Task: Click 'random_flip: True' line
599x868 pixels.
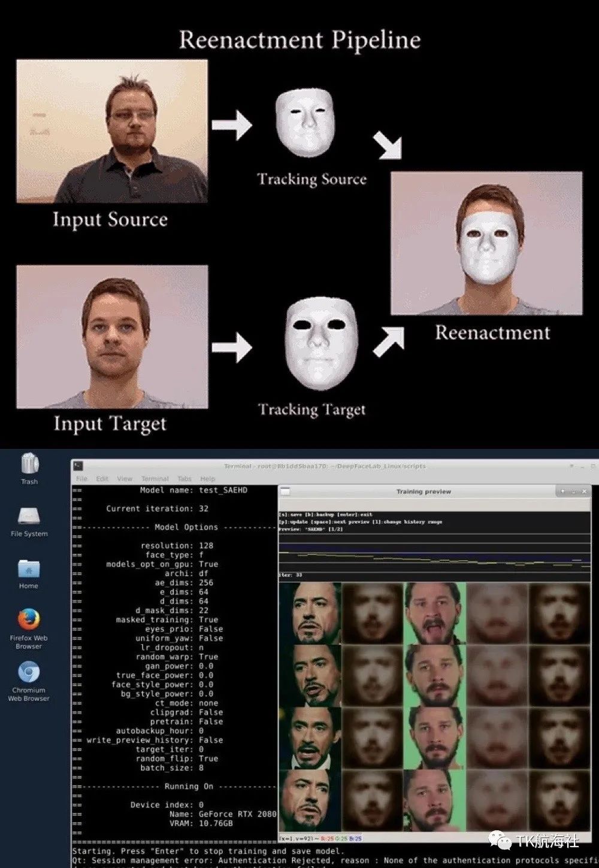Action: click(177, 759)
